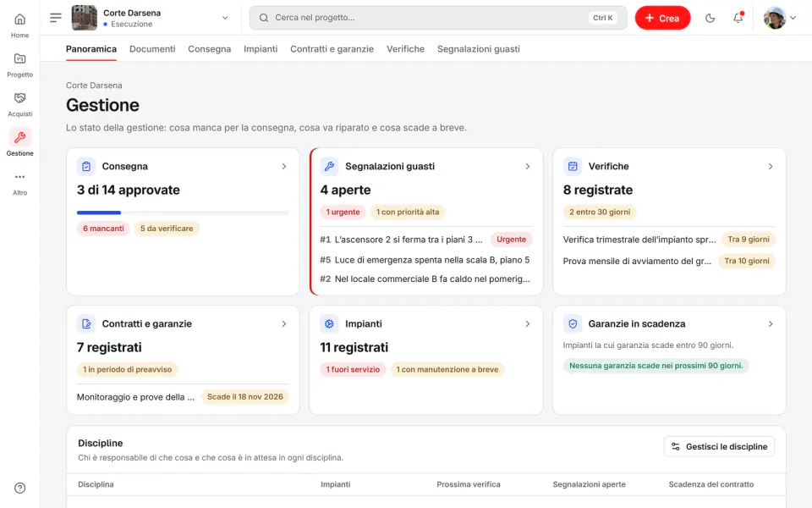812x508 pixels.
Task: Go to Acquisti in the sidebar
Action: [19, 103]
